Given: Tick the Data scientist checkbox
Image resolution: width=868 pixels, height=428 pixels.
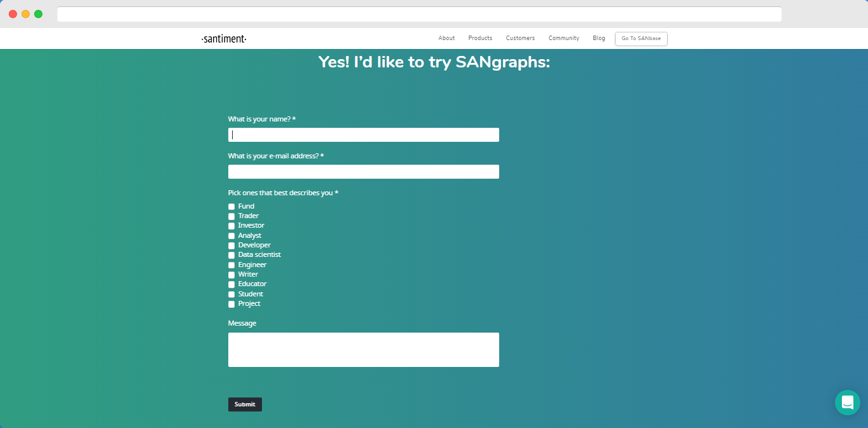Looking at the screenshot, I should [x=231, y=255].
